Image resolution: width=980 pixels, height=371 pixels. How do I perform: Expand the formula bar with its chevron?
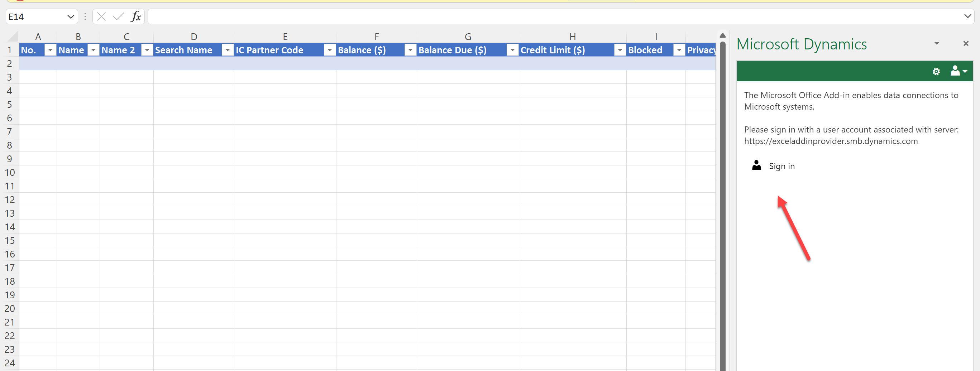coord(967,16)
